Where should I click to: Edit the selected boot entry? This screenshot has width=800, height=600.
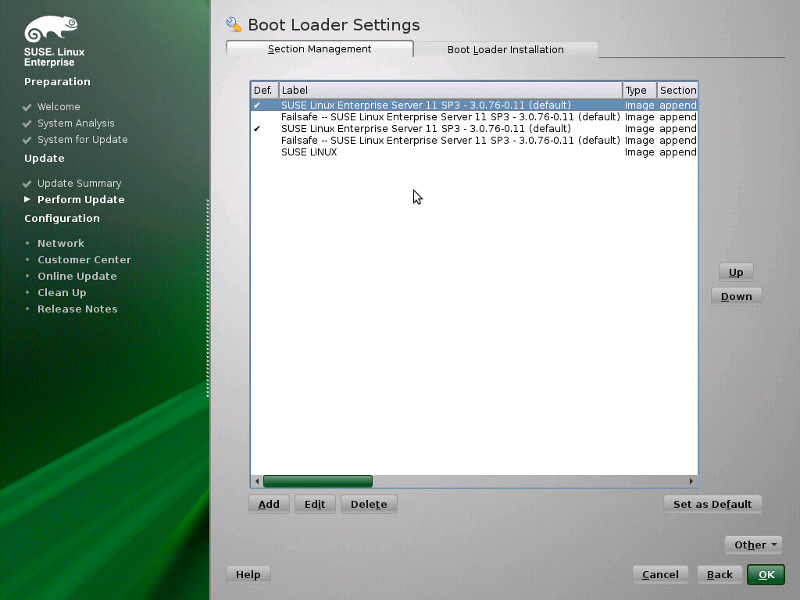click(x=314, y=504)
